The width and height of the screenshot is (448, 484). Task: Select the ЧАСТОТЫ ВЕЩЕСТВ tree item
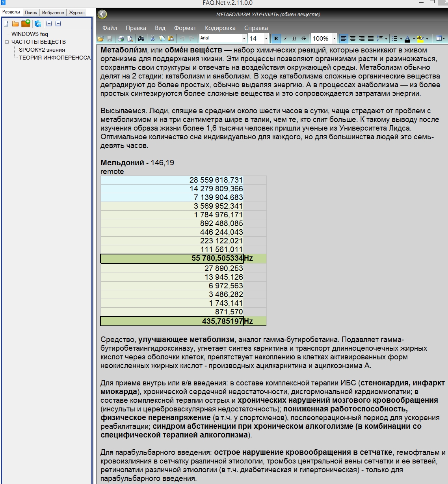39,42
